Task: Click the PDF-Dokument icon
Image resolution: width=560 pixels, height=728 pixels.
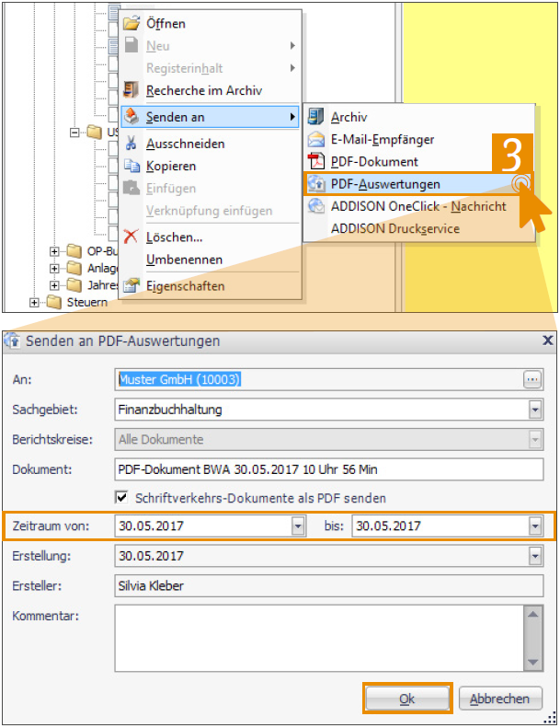Action: point(316,161)
